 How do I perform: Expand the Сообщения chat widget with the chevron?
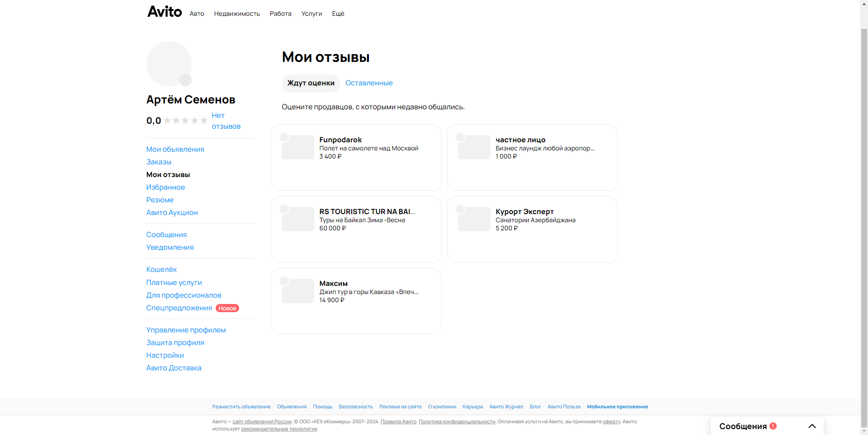[812, 426]
